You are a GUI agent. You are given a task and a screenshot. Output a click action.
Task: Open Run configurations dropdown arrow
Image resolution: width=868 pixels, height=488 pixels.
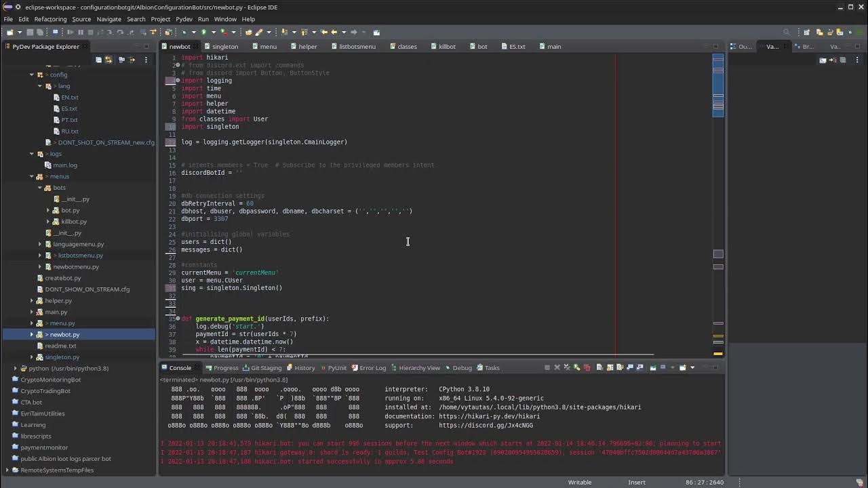tap(213, 32)
